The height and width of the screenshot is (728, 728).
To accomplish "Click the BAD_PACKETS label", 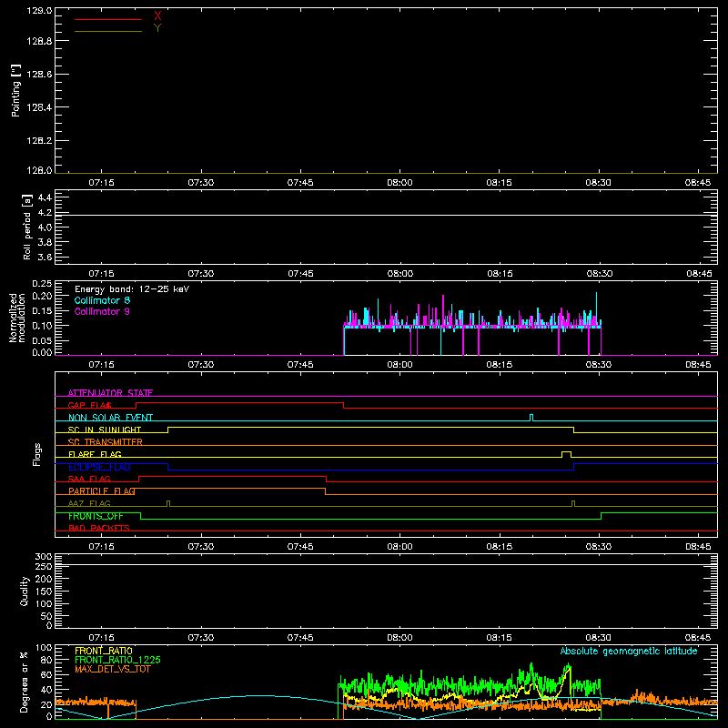I will click(x=99, y=529).
